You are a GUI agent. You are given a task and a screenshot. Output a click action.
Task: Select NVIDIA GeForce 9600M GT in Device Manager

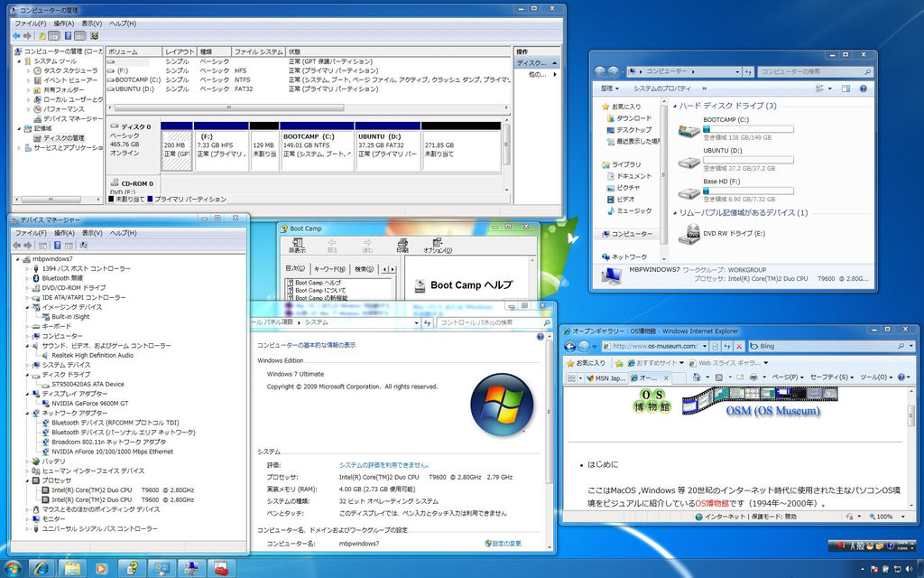tap(89, 404)
